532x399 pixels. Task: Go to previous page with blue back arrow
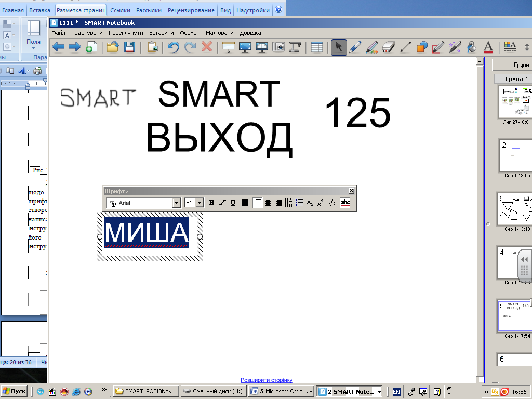point(58,47)
